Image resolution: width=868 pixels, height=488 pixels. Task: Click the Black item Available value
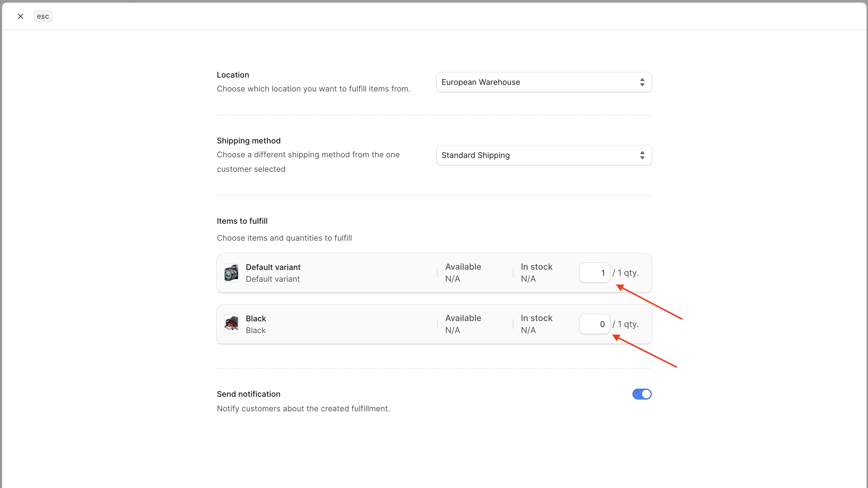tap(452, 330)
